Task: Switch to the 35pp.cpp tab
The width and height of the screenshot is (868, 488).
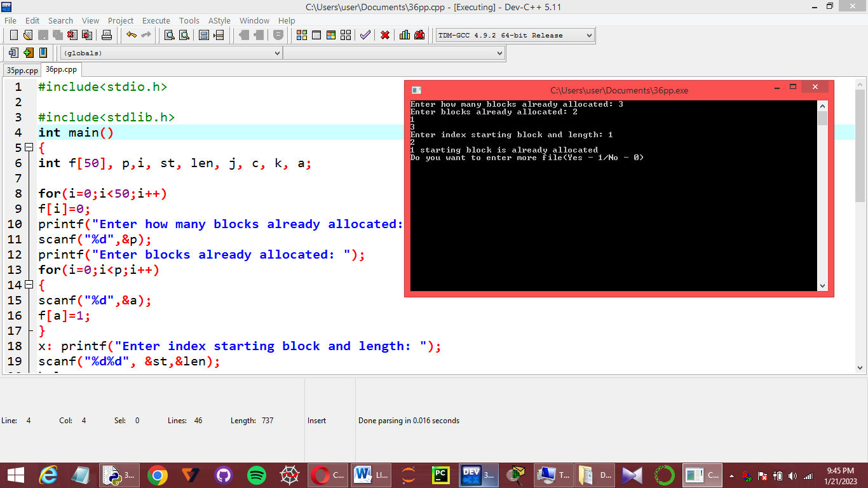Action: (x=22, y=71)
